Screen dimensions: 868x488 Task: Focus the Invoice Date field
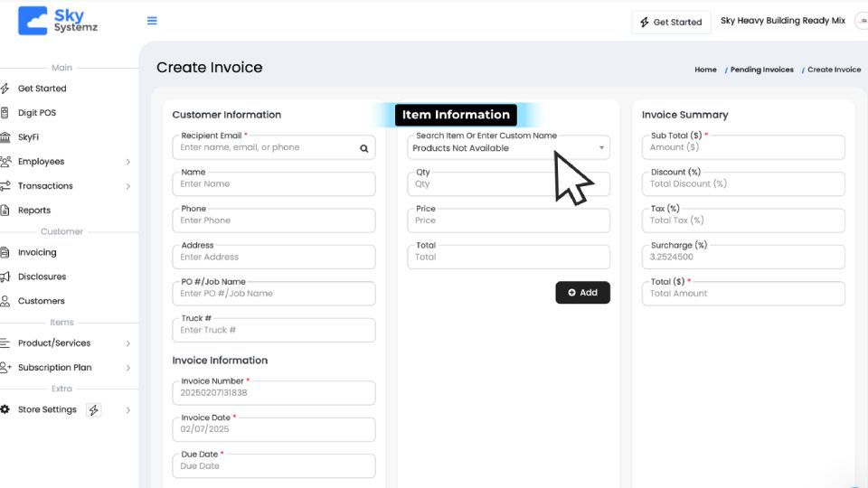click(273, 429)
